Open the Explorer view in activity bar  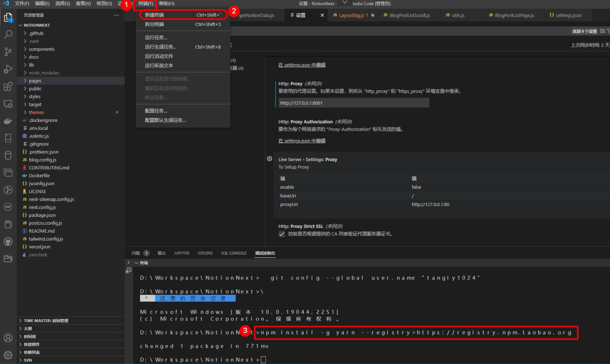coord(8,17)
